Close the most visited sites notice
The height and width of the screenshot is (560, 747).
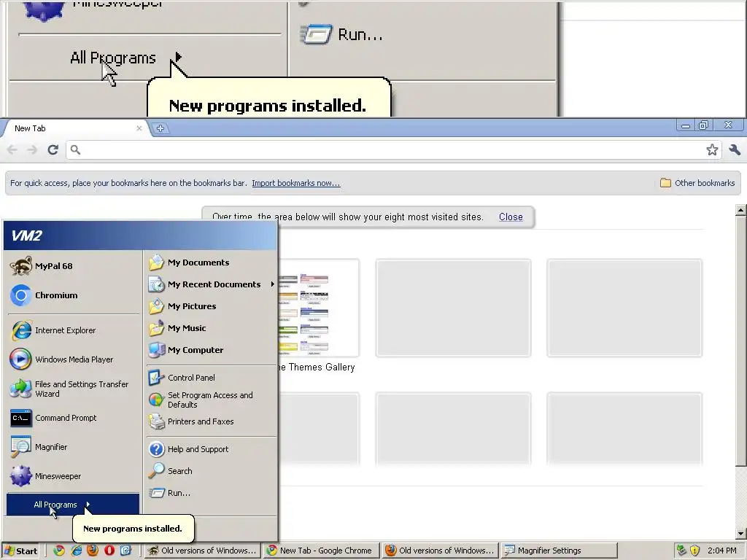(x=511, y=217)
